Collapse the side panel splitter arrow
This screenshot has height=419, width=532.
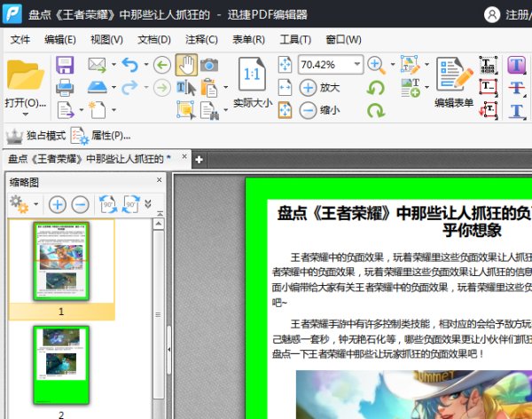(x=169, y=350)
